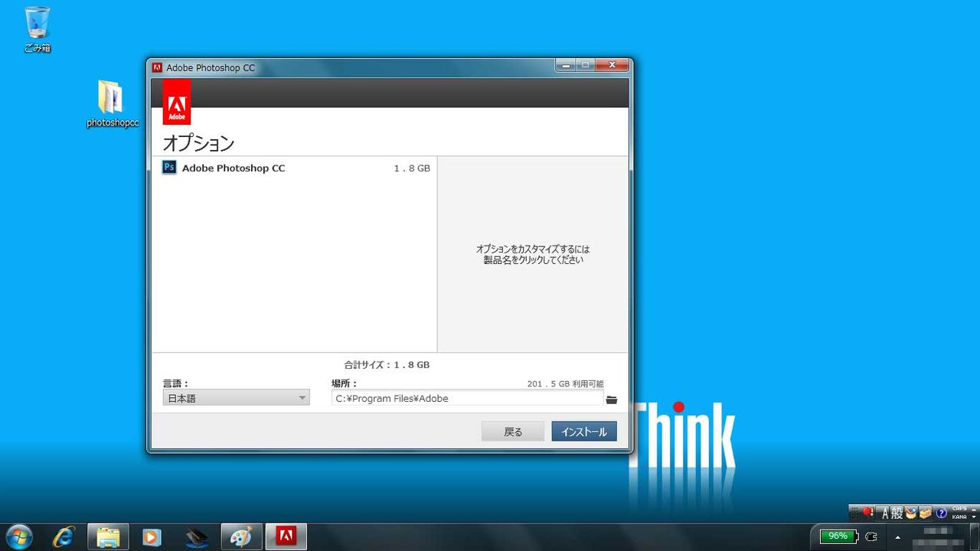Click the 合計サイズ:1.8 GB total text

tap(387, 365)
